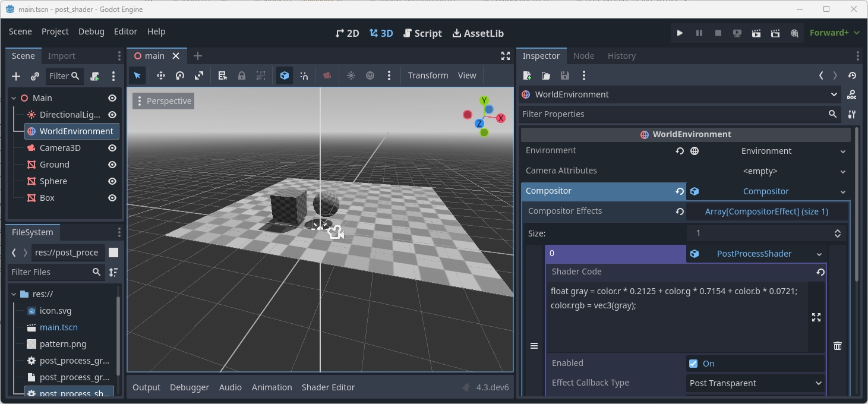Enable Use Snap in the 3D toolbar

click(304, 75)
